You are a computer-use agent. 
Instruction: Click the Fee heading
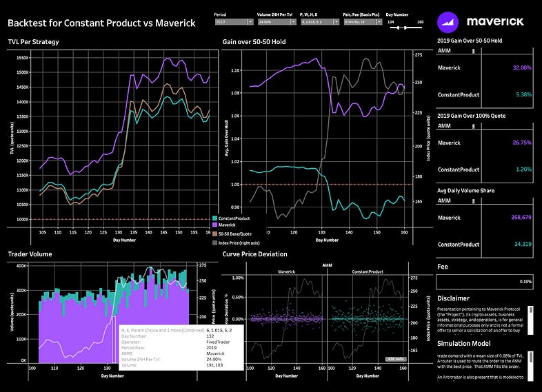443,267
